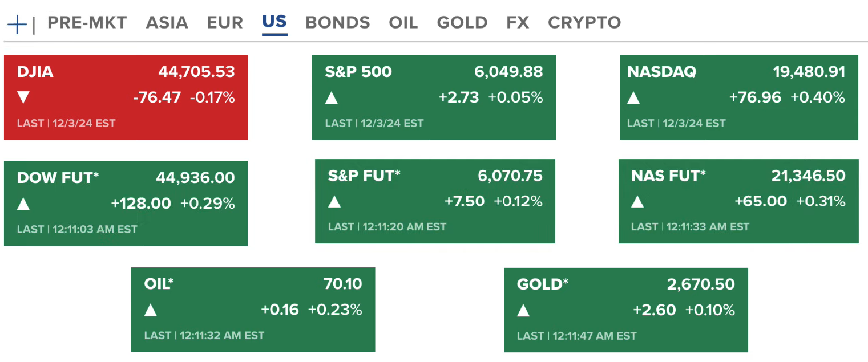The height and width of the screenshot is (362, 868).
Task: Click the S&P 500 price 6,049.88
Action: (508, 72)
